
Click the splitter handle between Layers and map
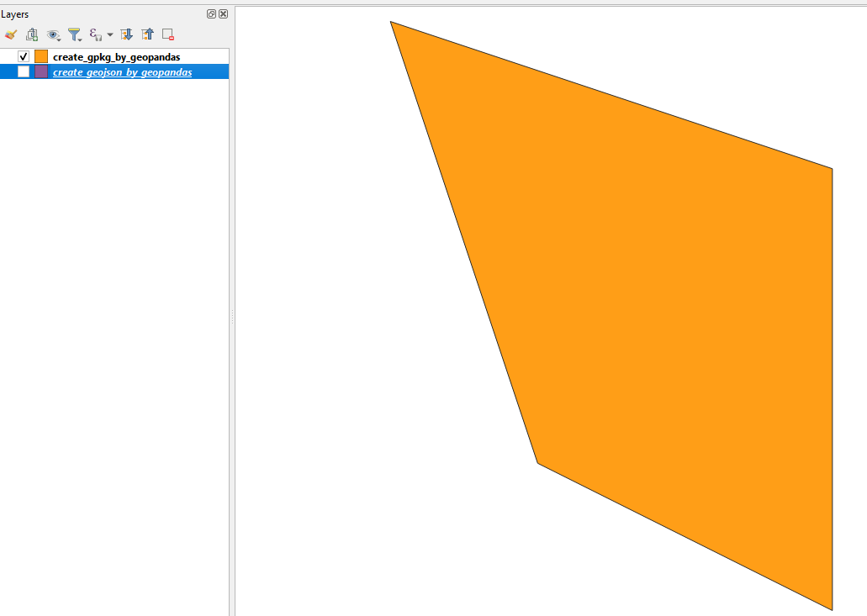232,317
